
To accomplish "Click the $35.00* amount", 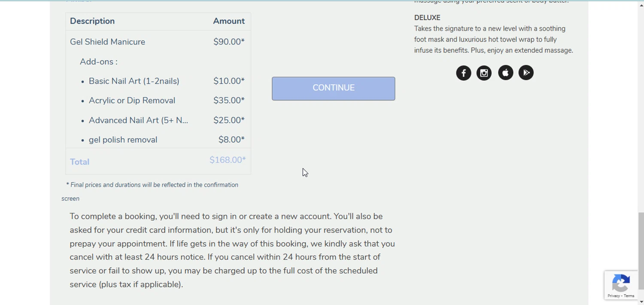I will [229, 101].
